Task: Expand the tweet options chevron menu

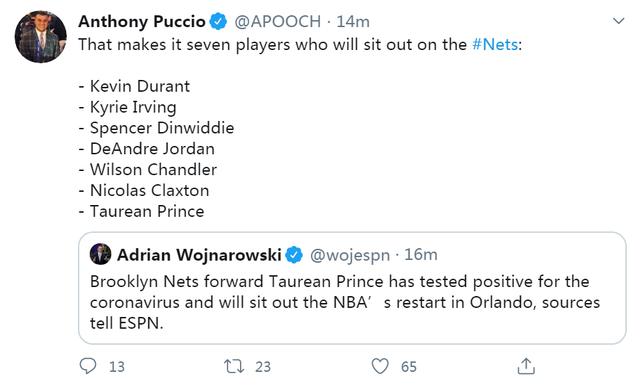Action: [619, 21]
